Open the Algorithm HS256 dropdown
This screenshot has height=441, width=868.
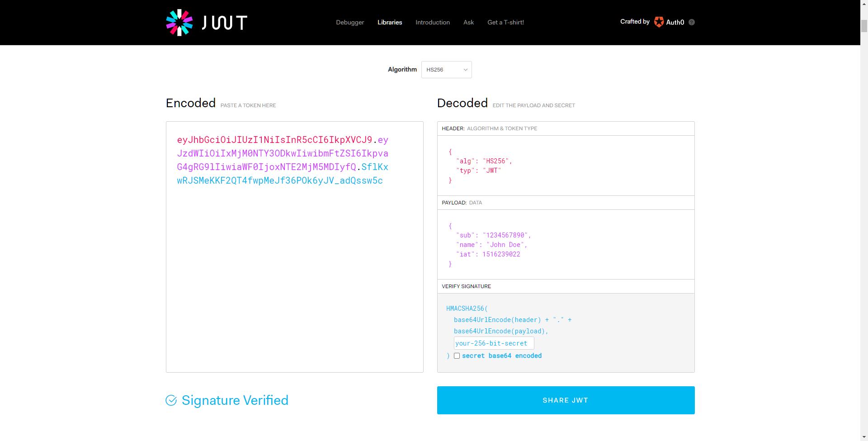coord(446,70)
